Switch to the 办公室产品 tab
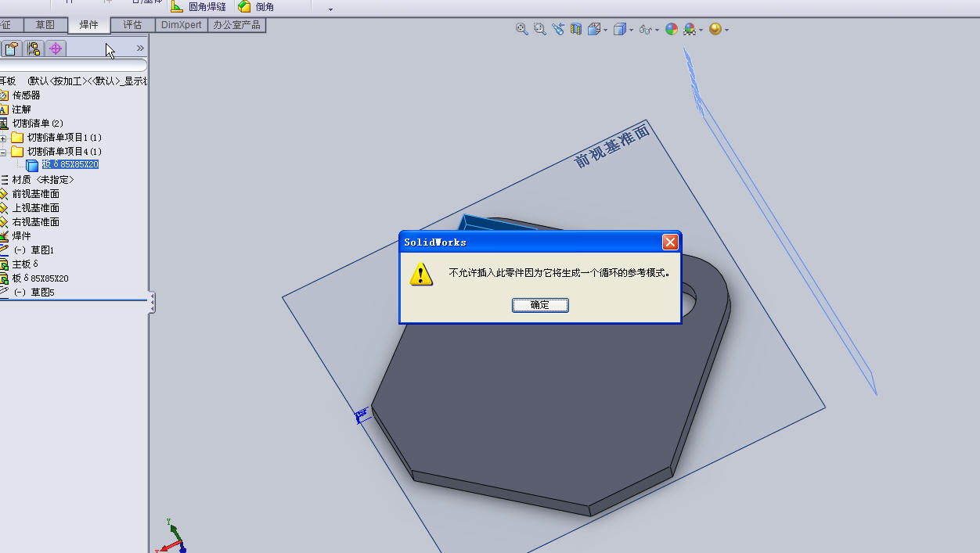Screen dimensions: 980x553 coord(237,25)
